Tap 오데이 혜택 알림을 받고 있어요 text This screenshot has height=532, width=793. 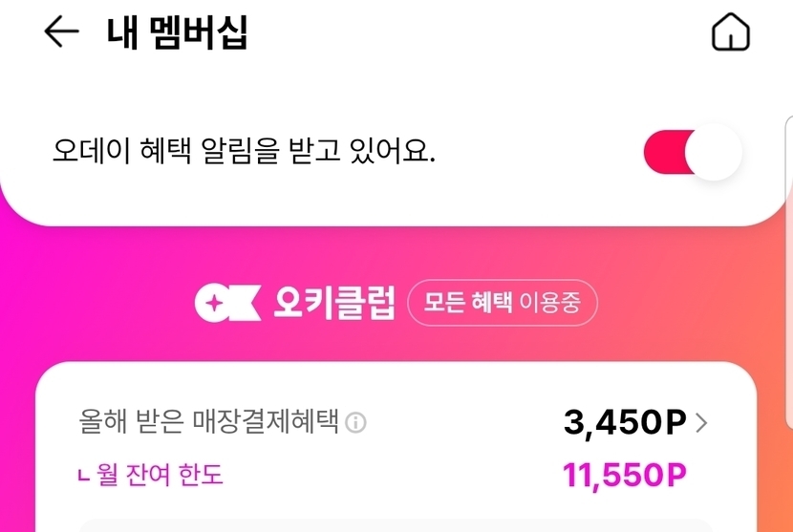click(x=245, y=153)
